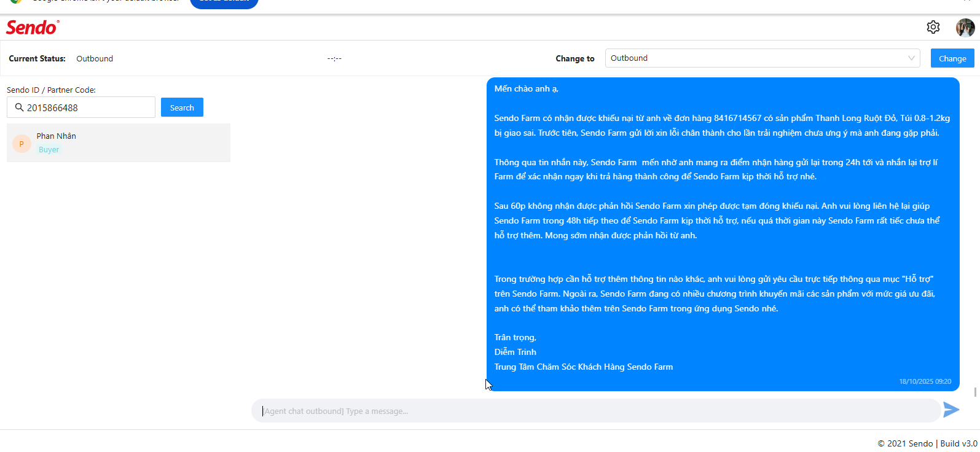Click the message timestamp 18/10/2025 09:20
The width and height of the screenshot is (980, 452).
pyautogui.click(x=925, y=381)
